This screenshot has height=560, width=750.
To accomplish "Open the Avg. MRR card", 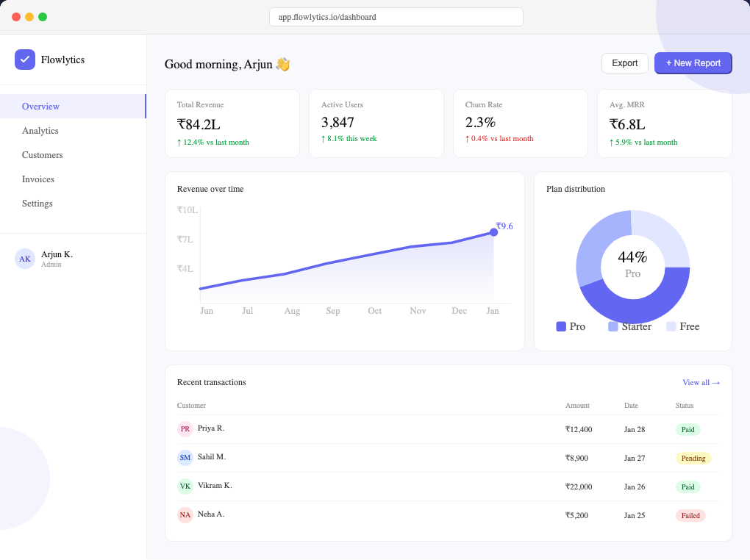I will (665, 123).
